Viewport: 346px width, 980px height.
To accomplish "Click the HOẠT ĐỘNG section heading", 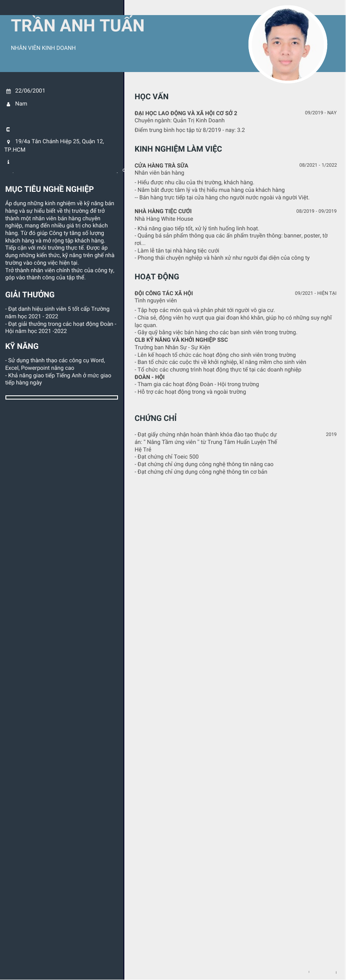I will click(x=157, y=277).
